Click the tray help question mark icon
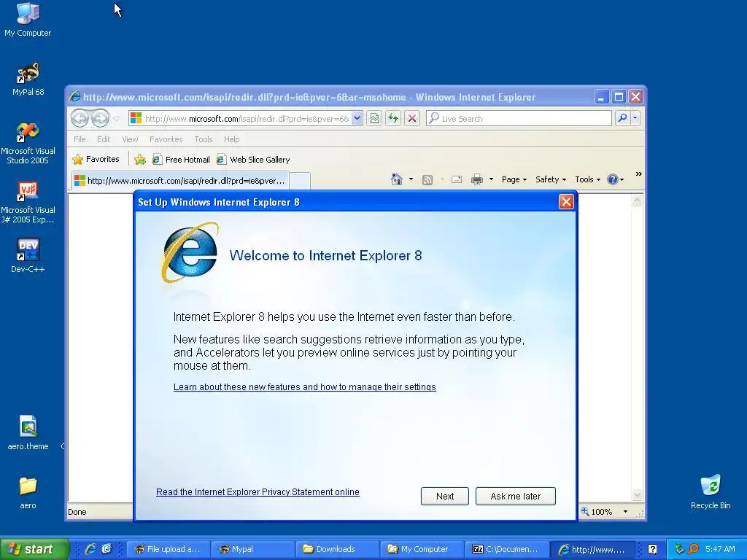The width and height of the screenshot is (747, 560). (x=653, y=549)
